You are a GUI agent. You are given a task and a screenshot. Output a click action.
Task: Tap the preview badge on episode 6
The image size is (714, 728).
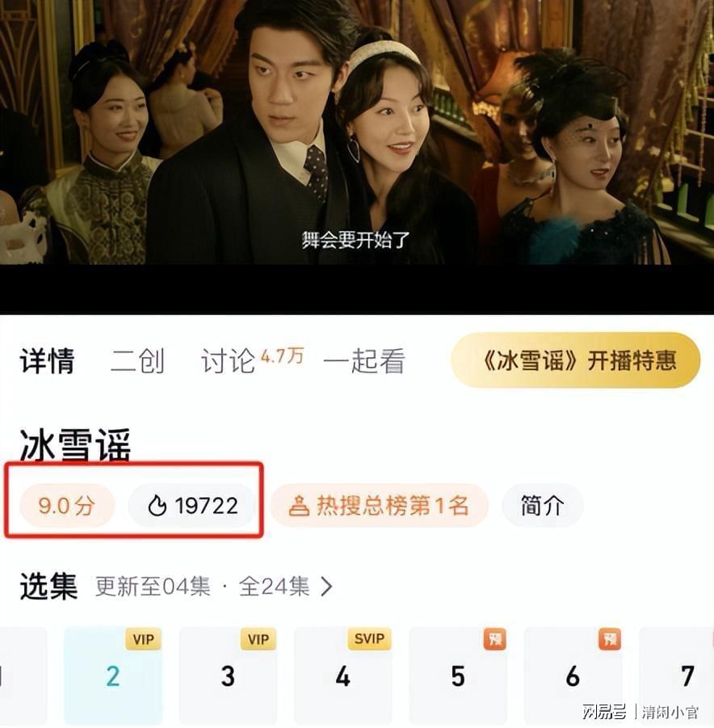point(610,639)
